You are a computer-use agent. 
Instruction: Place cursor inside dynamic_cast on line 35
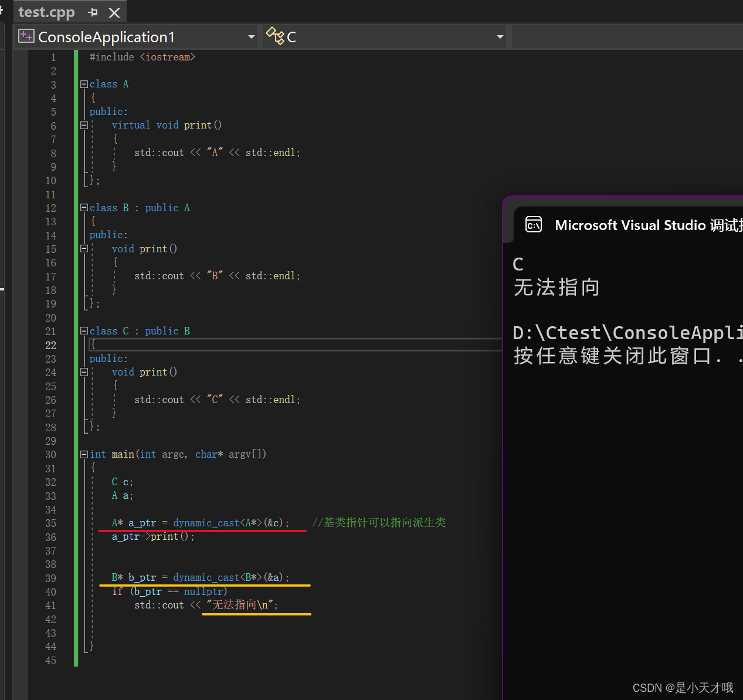click(x=205, y=523)
